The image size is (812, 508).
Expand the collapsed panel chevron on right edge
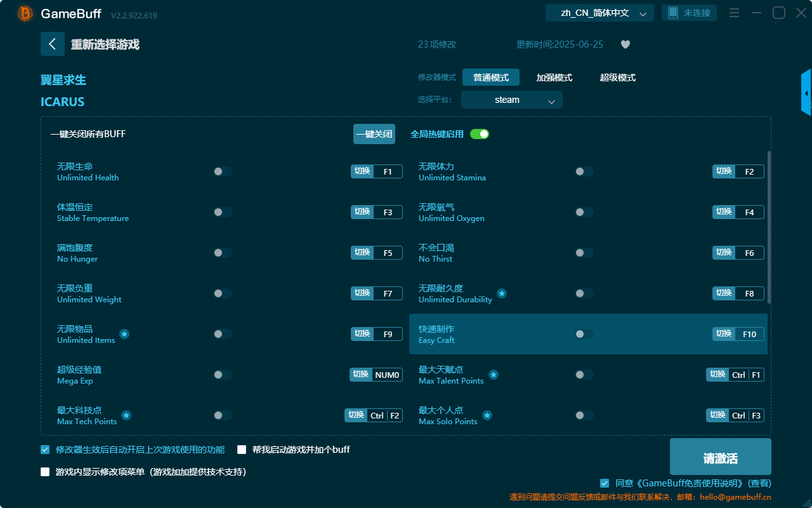coord(806,92)
